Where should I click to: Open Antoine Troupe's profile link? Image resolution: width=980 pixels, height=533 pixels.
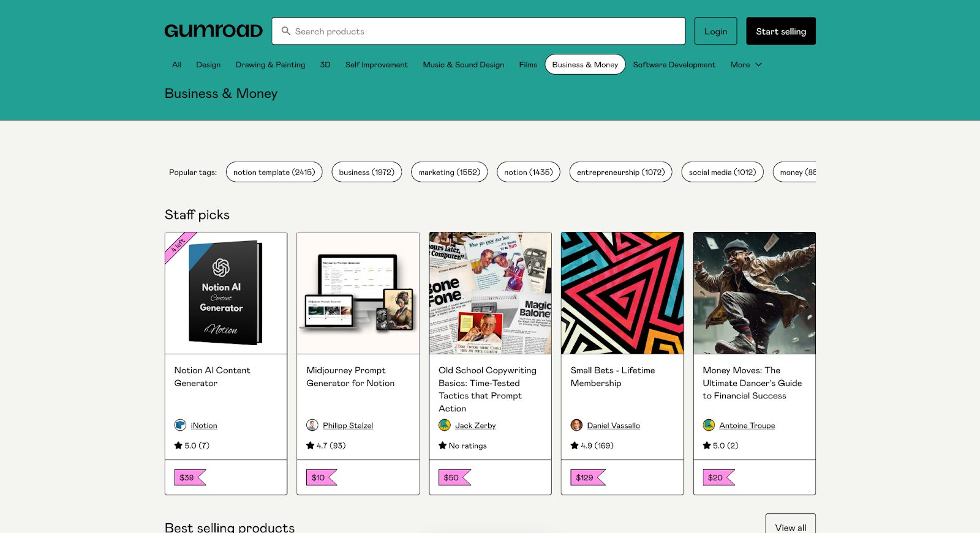pos(747,425)
